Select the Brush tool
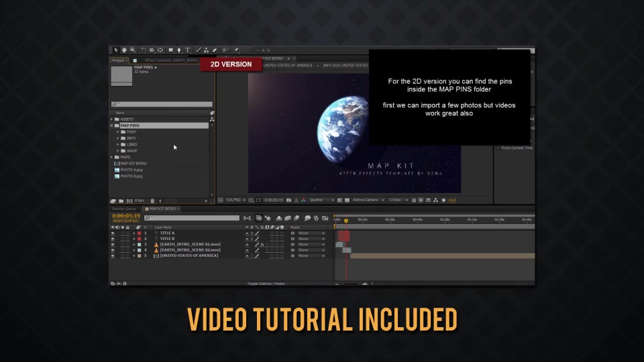Image resolution: width=644 pixels, height=362 pixels. coord(199,50)
